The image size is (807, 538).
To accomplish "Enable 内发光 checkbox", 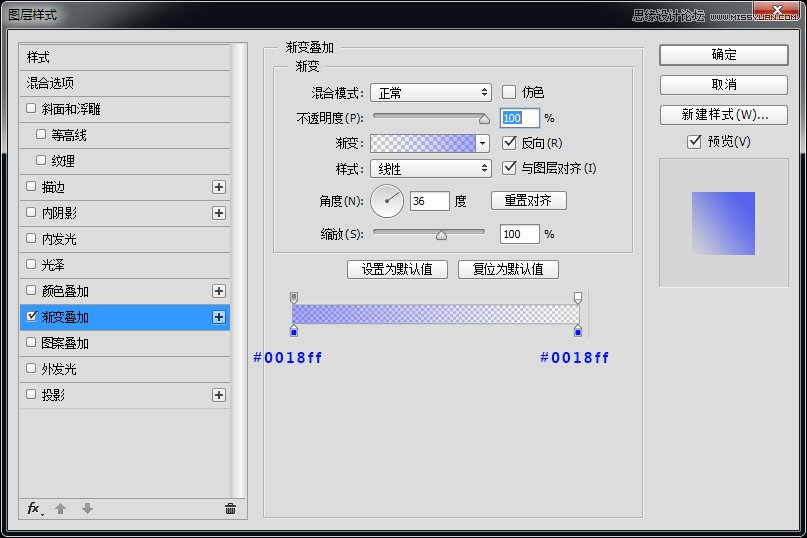I will [x=31, y=238].
